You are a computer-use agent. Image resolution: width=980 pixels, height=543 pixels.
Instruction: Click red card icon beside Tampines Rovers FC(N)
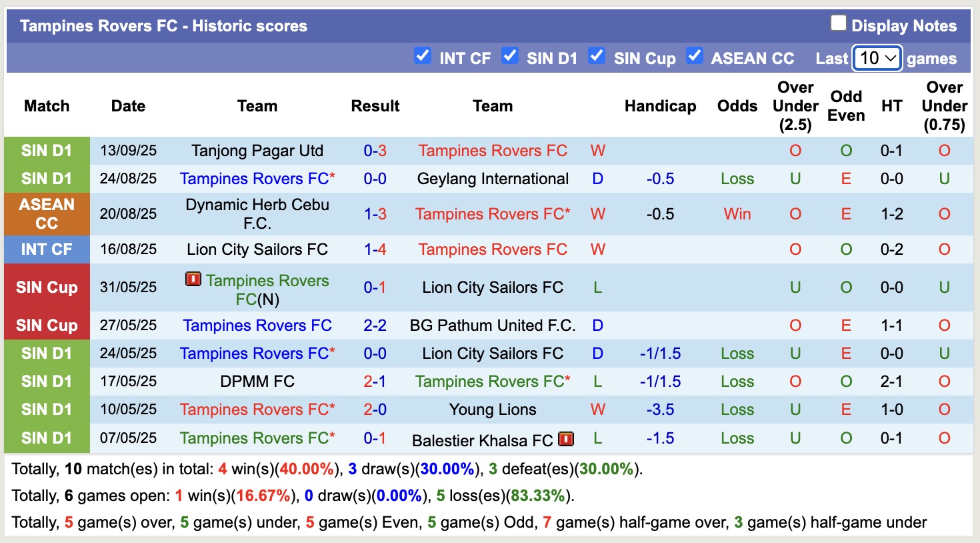coord(193,279)
